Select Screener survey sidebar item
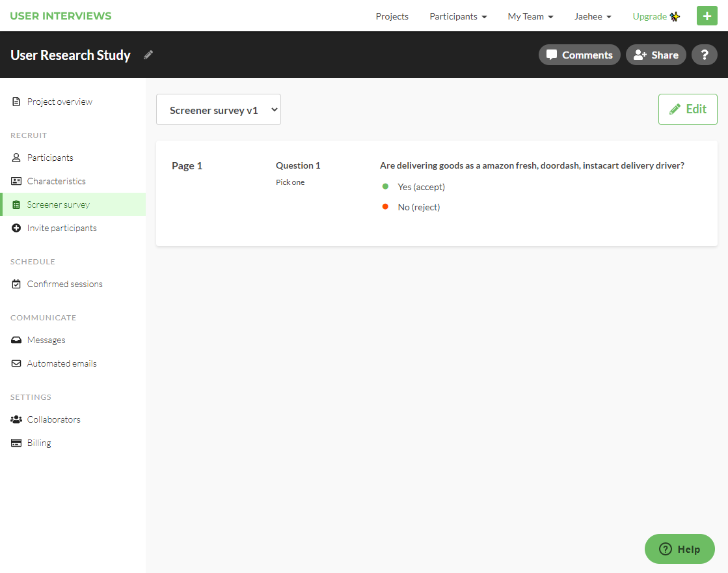The image size is (728, 573). (x=73, y=204)
